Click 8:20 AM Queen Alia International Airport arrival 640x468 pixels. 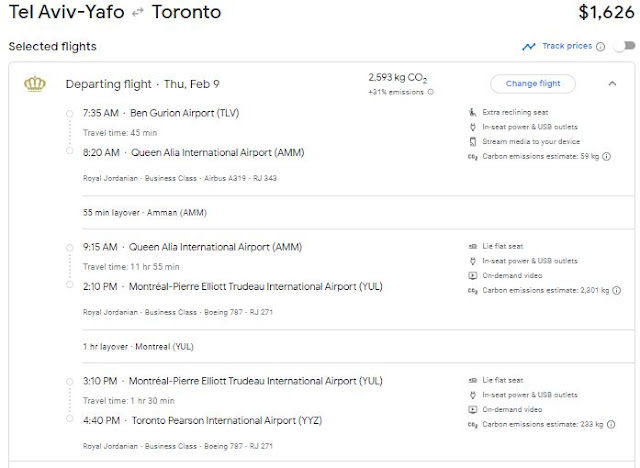pyautogui.click(x=193, y=153)
